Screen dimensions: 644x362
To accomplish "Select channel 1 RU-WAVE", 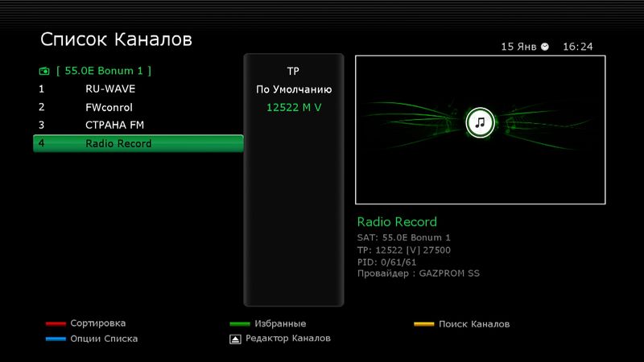I will pyautogui.click(x=109, y=89).
